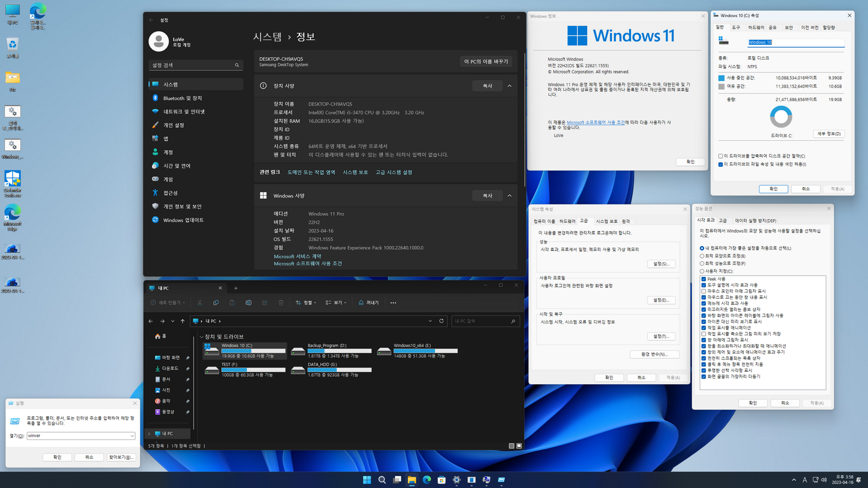
Task: Open Bluetooth 및 장치 in Settings sidebar
Action: coord(196,98)
